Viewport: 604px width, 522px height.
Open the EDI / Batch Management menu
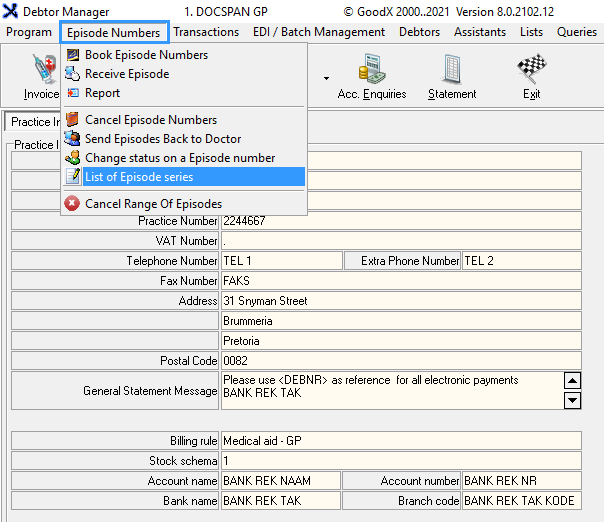point(318,32)
